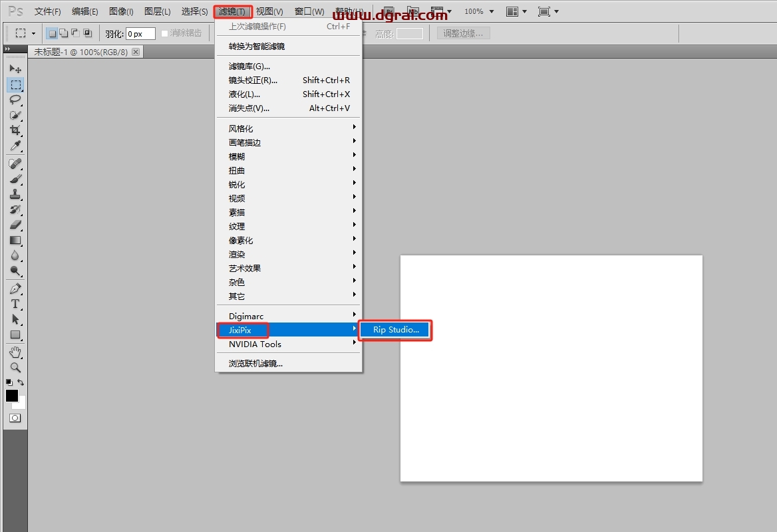Select the History Brush tool

click(15, 209)
